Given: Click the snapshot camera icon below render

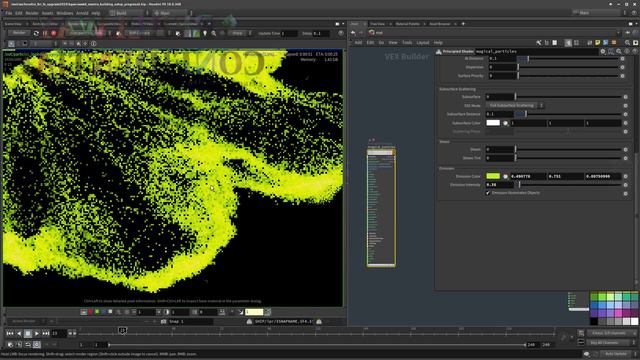Looking at the screenshot, I should pyautogui.click(x=163, y=322).
